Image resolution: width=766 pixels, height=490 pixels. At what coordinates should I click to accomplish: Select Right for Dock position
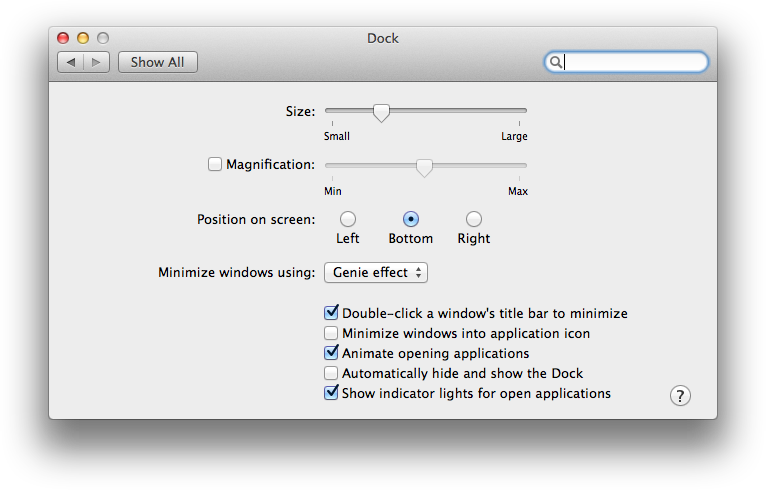click(x=474, y=219)
